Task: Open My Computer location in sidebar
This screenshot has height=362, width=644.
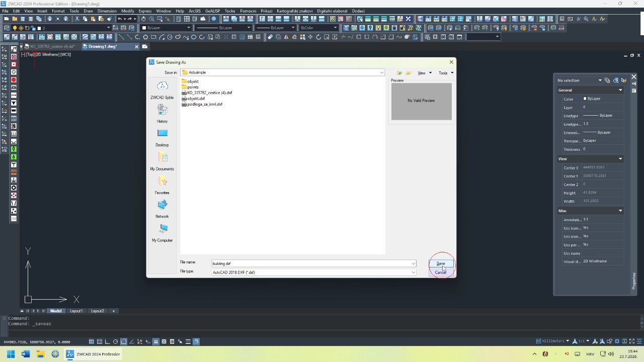Action: (162, 233)
